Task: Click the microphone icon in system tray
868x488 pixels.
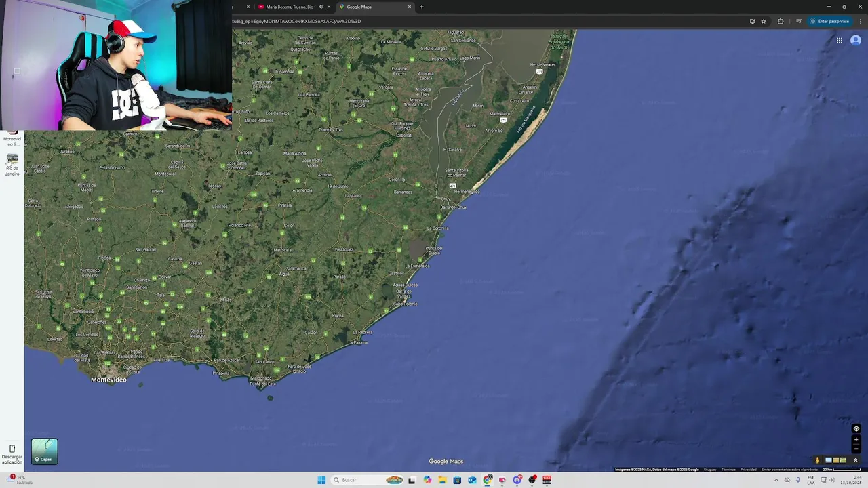Action: [798, 480]
